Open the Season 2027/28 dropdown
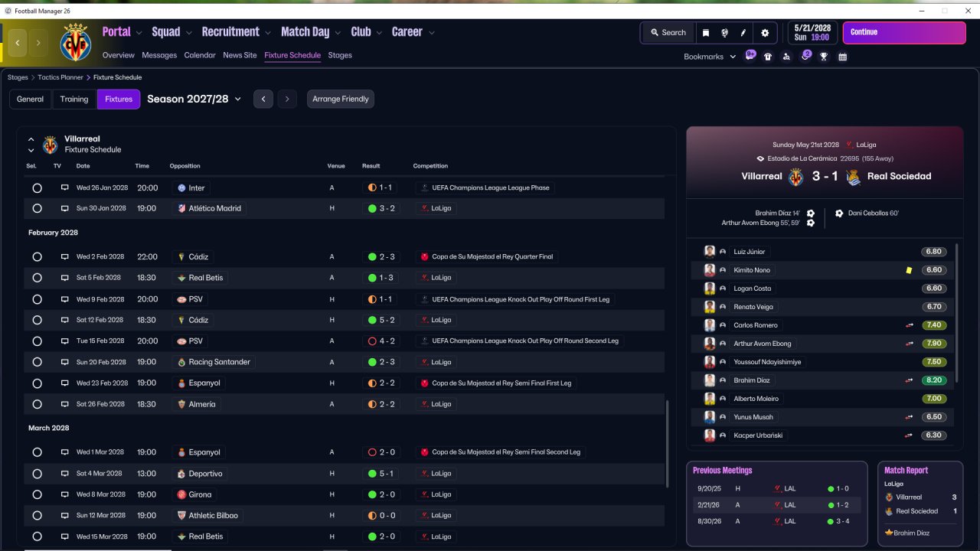The height and width of the screenshot is (551, 980). [x=194, y=99]
